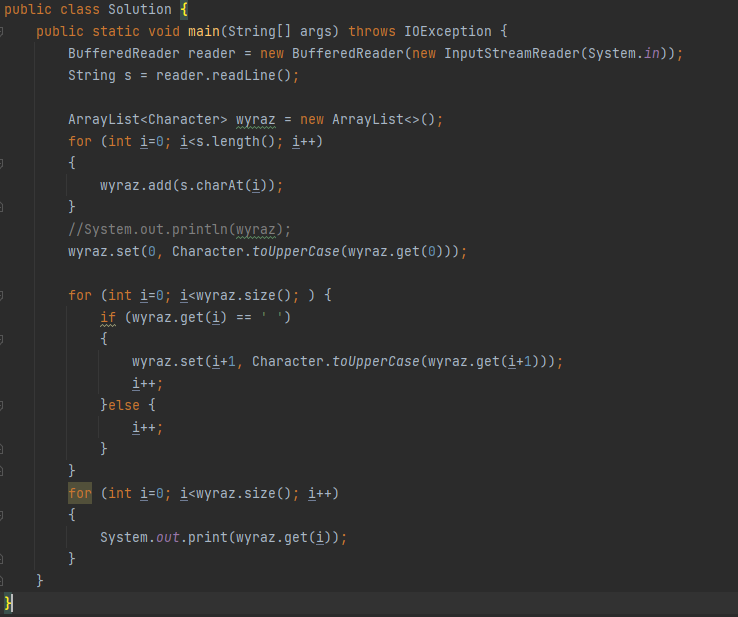Collapse the if statement block fold marker

click(x=4, y=339)
